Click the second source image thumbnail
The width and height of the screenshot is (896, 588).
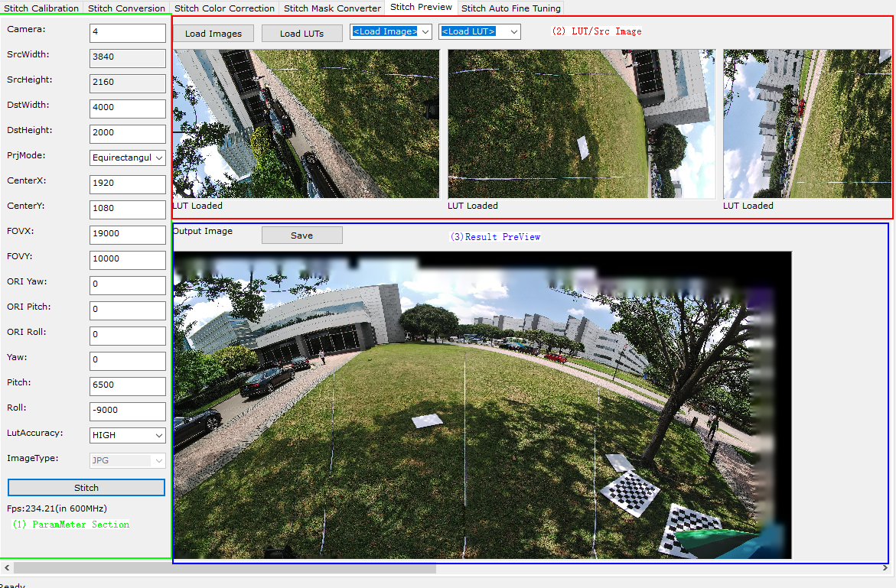[581, 124]
